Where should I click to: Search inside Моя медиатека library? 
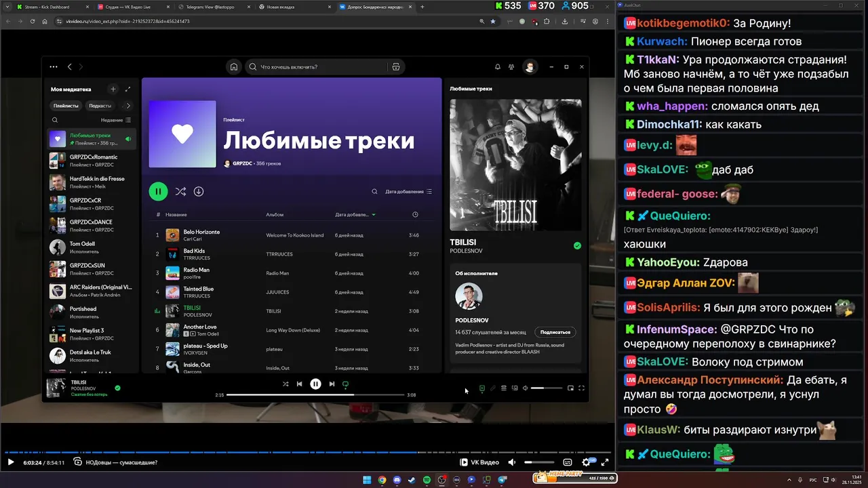55,120
